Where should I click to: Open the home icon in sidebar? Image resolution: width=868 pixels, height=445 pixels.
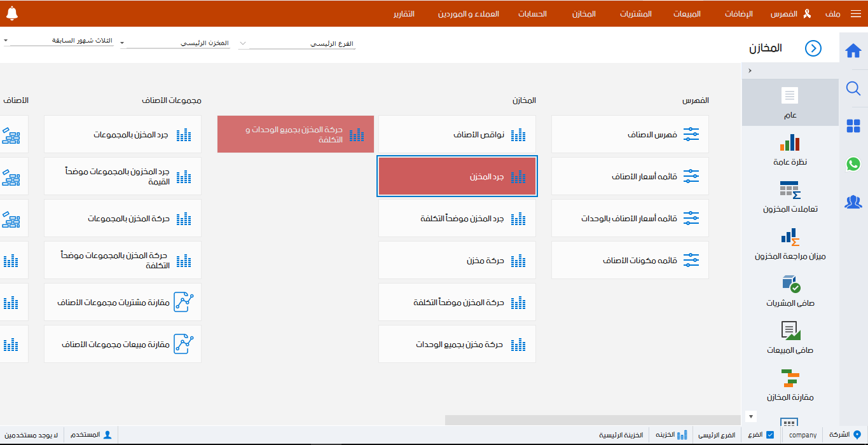(853, 51)
